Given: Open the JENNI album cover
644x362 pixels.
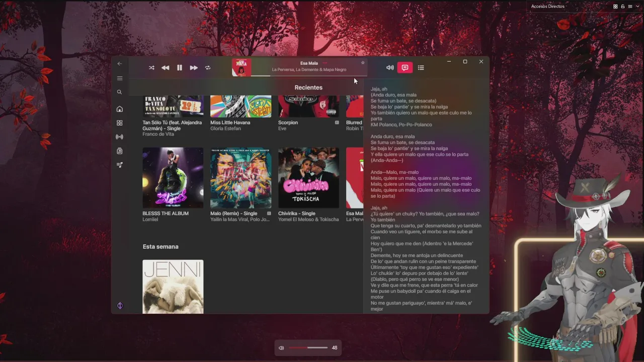Looking at the screenshot, I should [173, 287].
